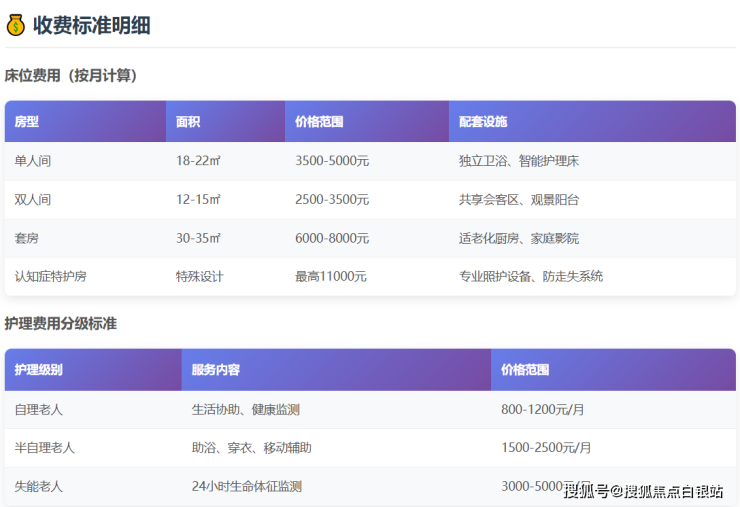Click the 搜狐号@搜狐焦点白银站 watermark
740x507 pixels.
pos(644,490)
